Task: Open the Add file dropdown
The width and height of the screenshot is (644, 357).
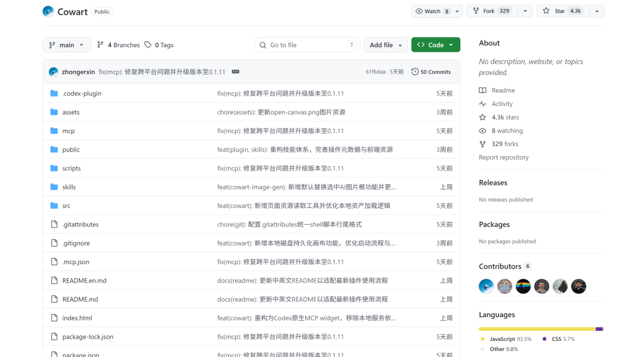Action: 386,45
